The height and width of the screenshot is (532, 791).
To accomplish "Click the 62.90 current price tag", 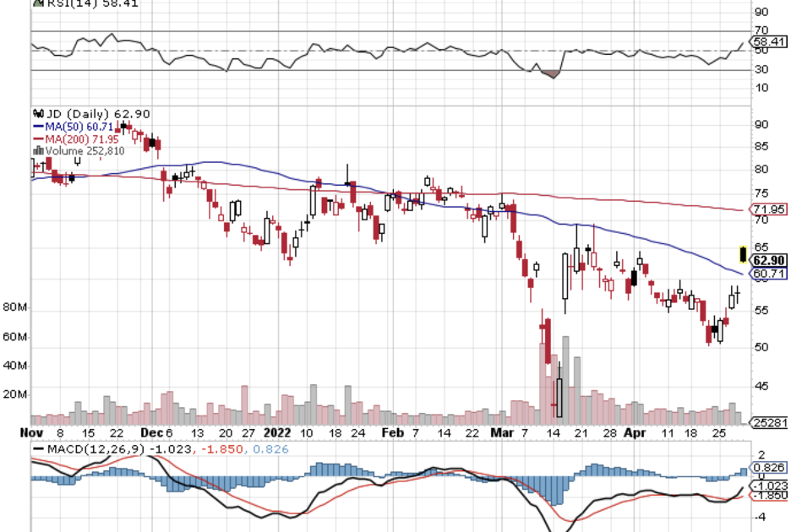I will pyautogui.click(x=770, y=260).
